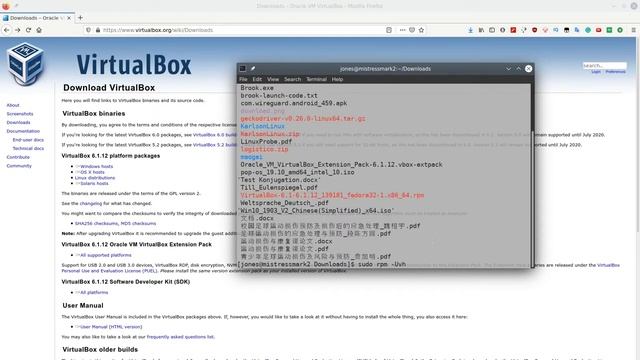Open End-user docs sidebar link
640x360 pixels.
(28, 140)
